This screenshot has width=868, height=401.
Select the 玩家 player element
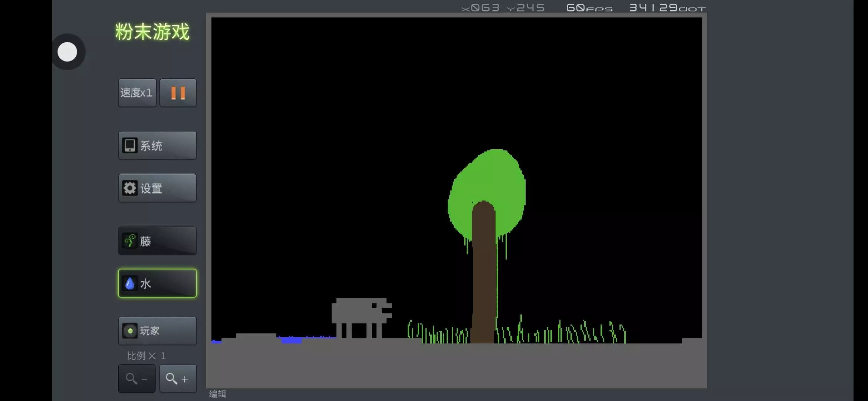[x=157, y=331]
